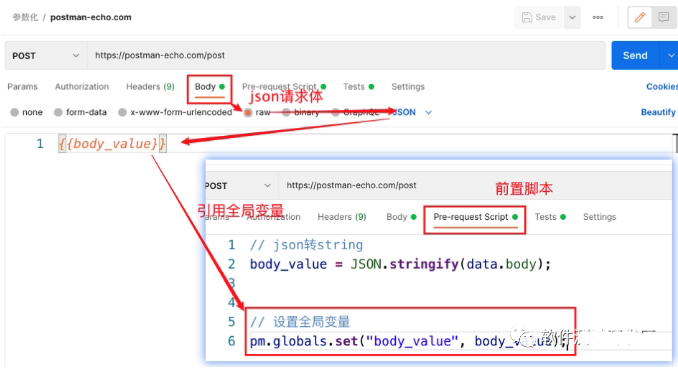This screenshot has width=678, height=371.
Task: Select the raw body radio button
Action: point(248,112)
